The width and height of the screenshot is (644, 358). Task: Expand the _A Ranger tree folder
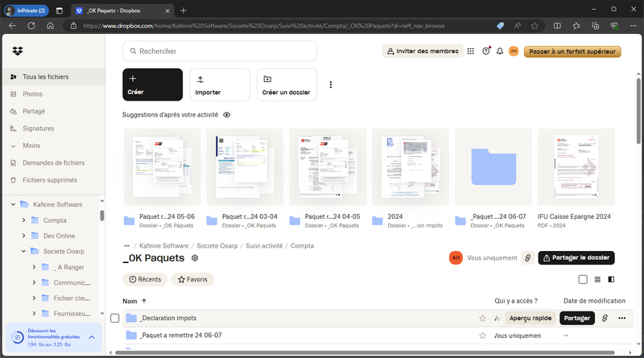(34, 267)
